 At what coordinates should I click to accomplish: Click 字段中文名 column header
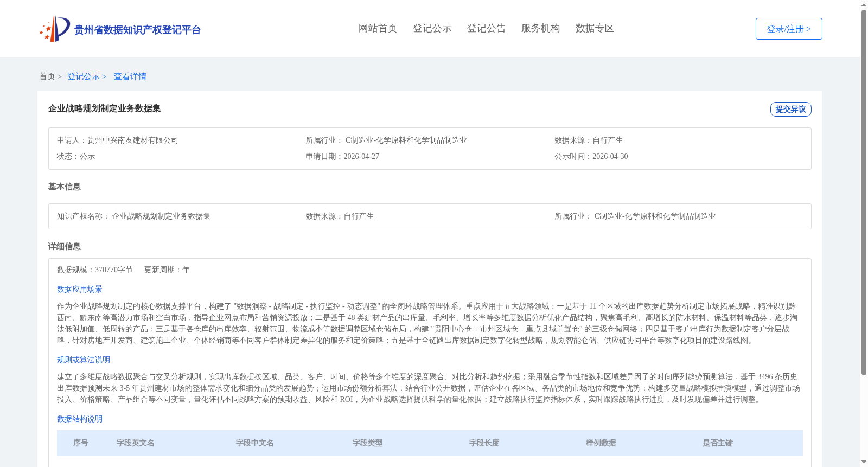click(255, 443)
